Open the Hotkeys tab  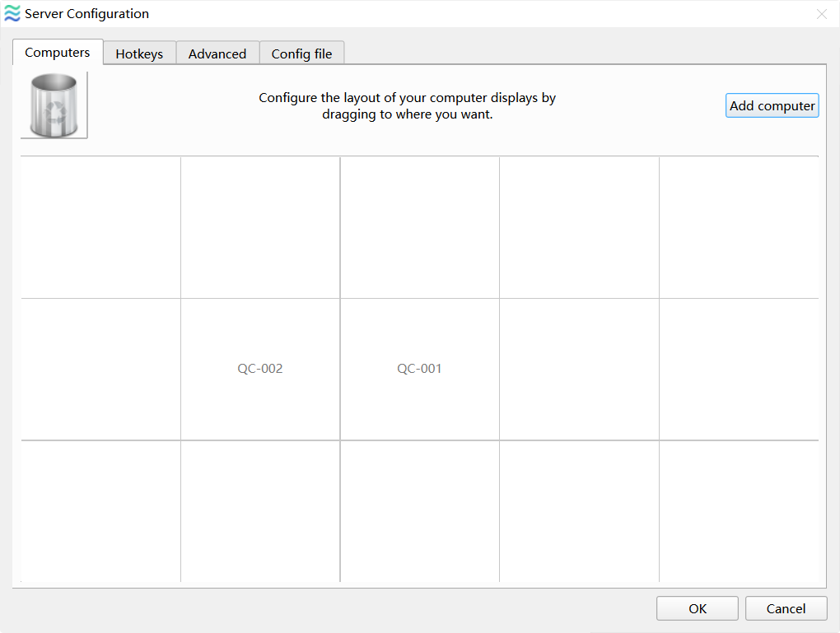coord(139,54)
